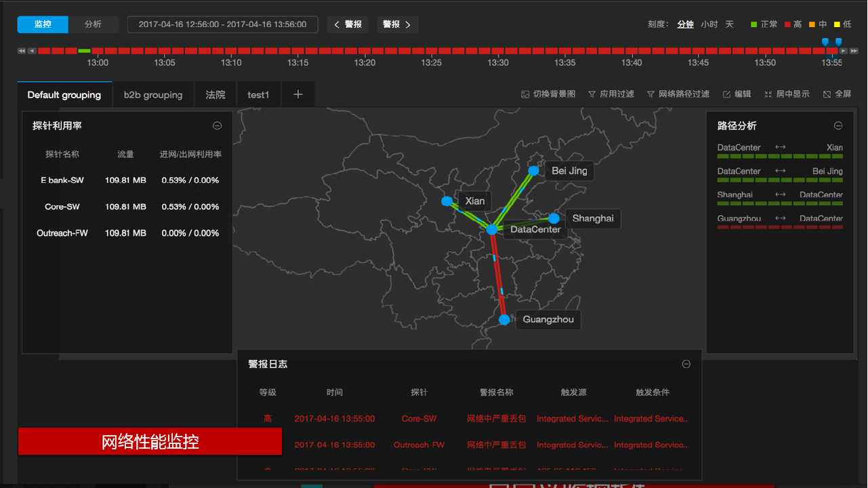Open the b2b grouping tab
Screen dimensions: 868x488
click(153, 95)
